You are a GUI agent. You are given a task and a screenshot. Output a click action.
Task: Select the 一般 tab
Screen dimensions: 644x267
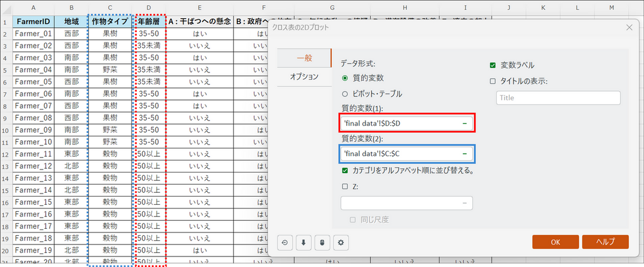tap(304, 58)
